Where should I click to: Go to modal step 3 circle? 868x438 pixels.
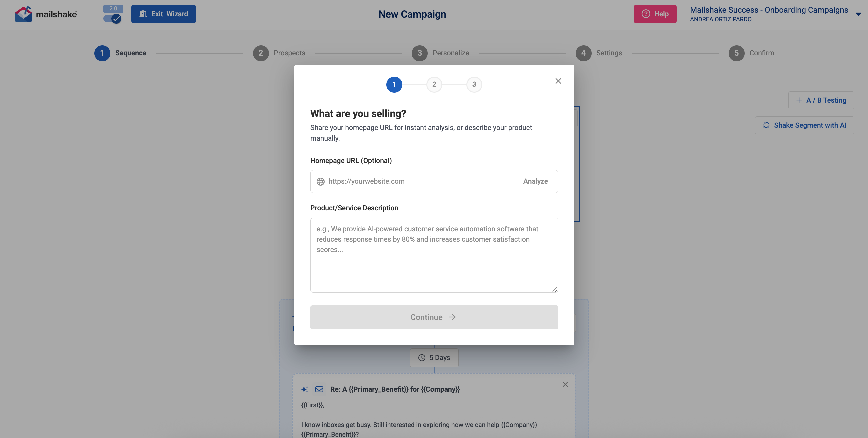point(474,84)
